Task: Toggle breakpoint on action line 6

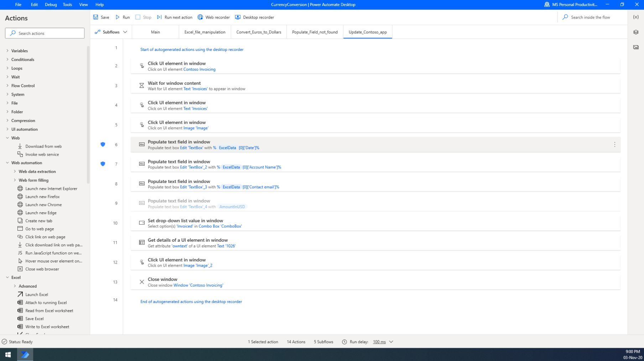Action: (103, 145)
